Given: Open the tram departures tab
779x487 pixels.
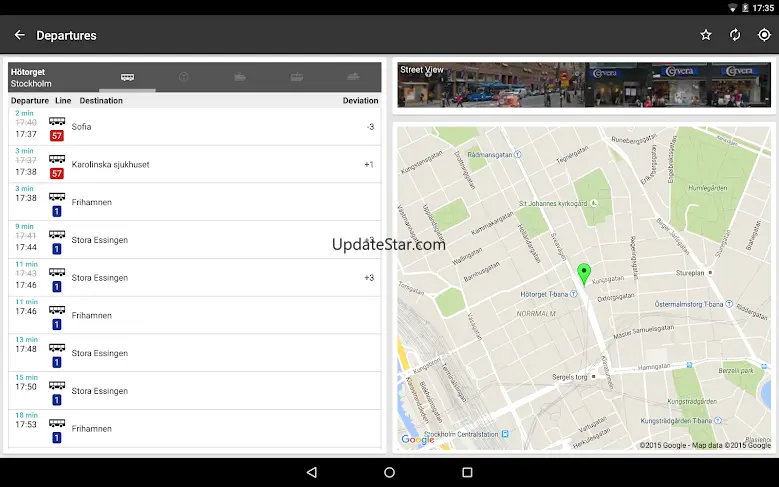Looking at the screenshot, I should [297, 77].
